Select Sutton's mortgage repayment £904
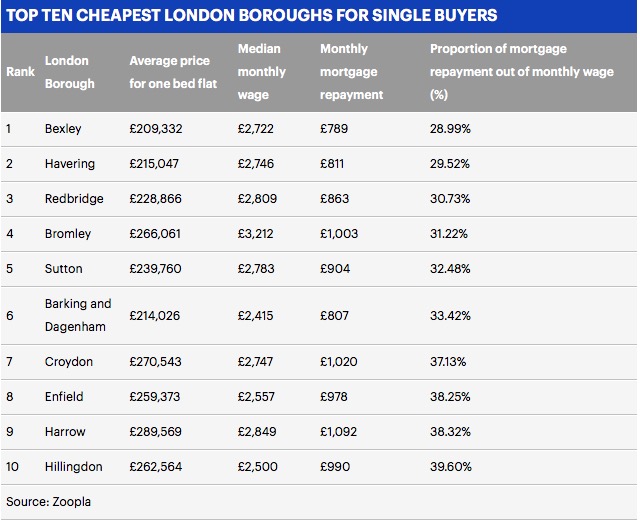Screen dimensions: 640x528 click(334, 269)
